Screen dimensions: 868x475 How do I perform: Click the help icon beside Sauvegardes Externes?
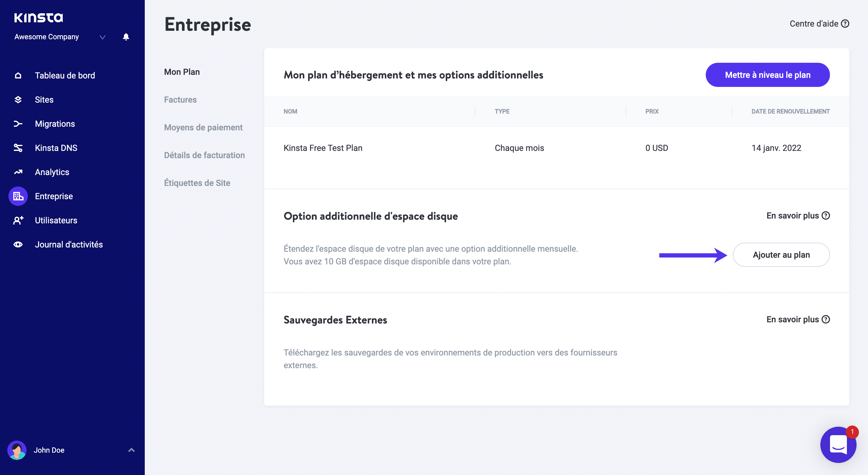point(826,319)
